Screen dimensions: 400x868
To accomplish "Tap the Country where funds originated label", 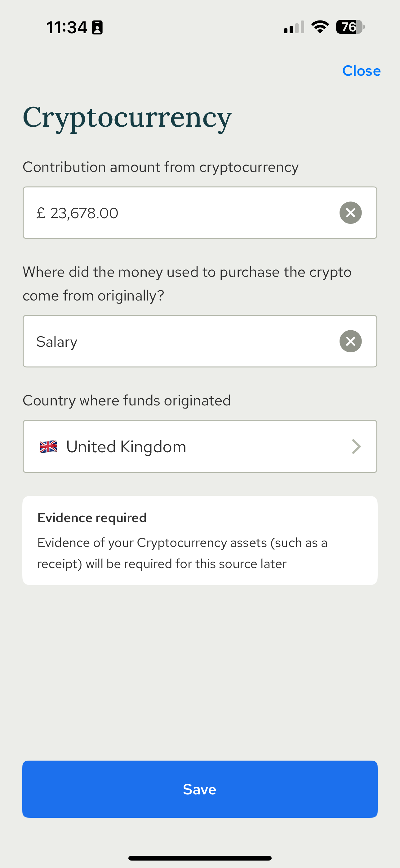I will click(127, 401).
